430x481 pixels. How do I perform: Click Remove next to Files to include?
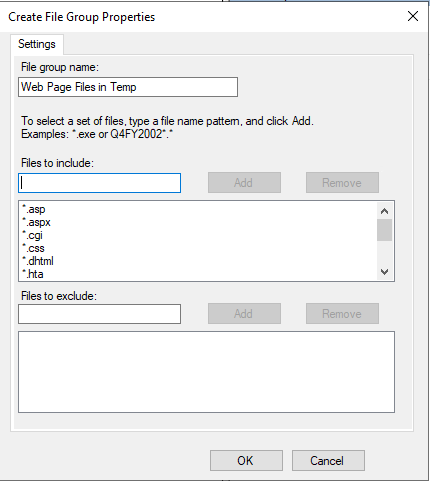[x=342, y=182]
